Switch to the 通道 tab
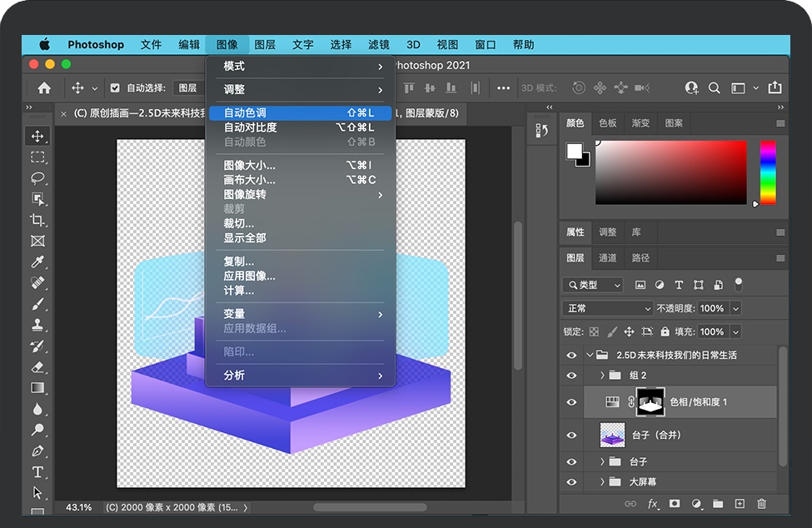Image resolution: width=812 pixels, height=528 pixels. click(x=608, y=258)
